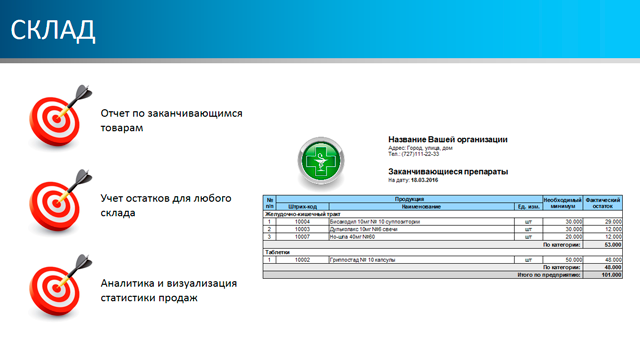Click the Фактический остаток column header
640x360 pixels.
[603, 203]
